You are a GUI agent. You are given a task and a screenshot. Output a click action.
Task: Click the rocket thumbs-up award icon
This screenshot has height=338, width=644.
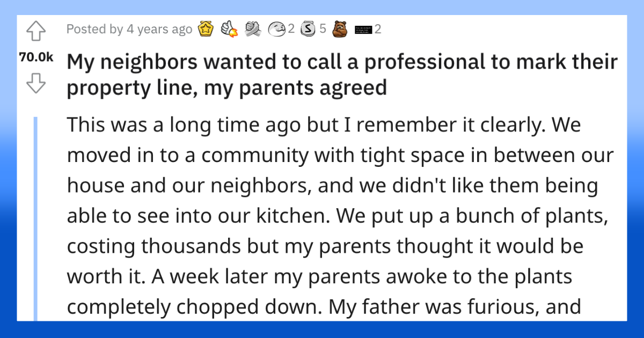point(229,28)
